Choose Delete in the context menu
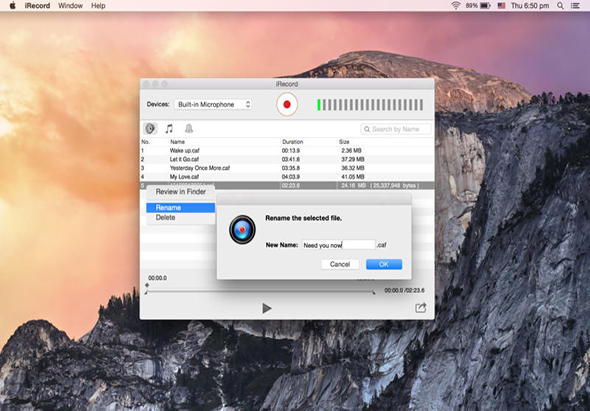Image resolution: width=590 pixels, height=411 pixels. (181, 218)
